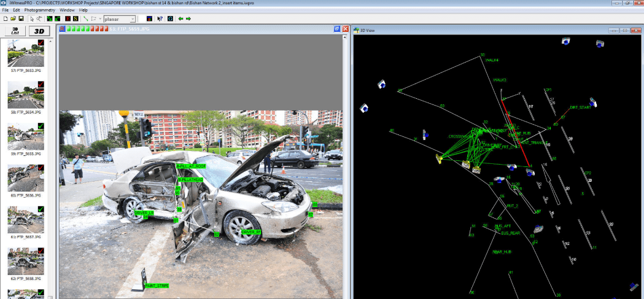Toggle red checkmark on image 57 thumbnail
This screenshot has width=644, height=299.
pyautogui.click(x=41, y=42)
